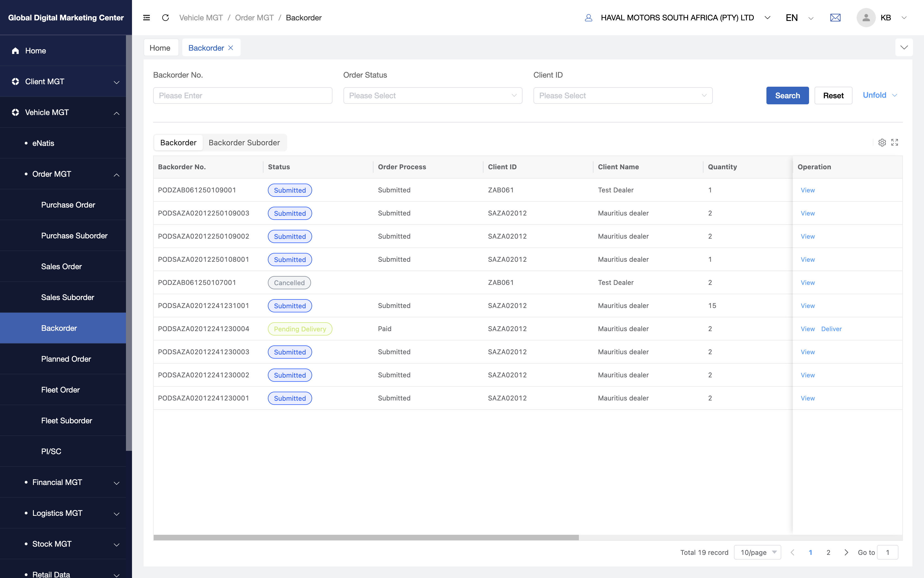Click the KB user avatar
Viewport: 924px width, 578px height.
[x=866, y=18]
